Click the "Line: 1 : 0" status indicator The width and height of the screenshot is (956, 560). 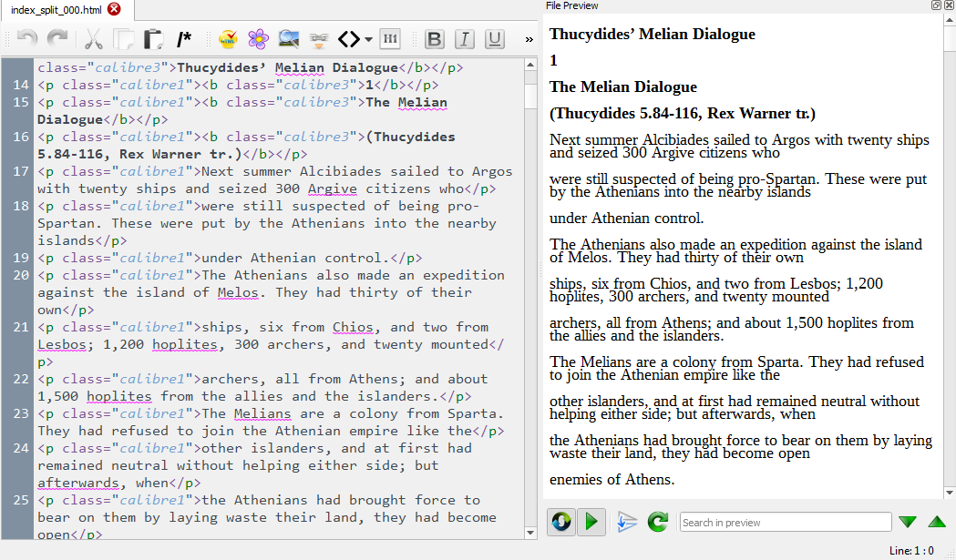911,550
